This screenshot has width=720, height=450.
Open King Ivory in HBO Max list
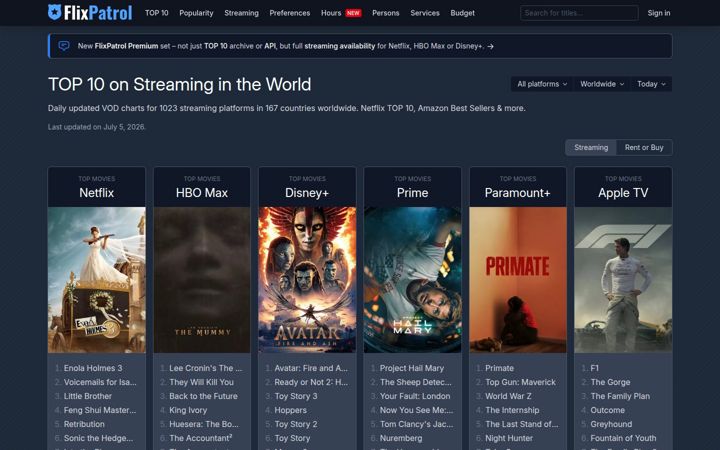pyautogui.click(x=188, y=410)
